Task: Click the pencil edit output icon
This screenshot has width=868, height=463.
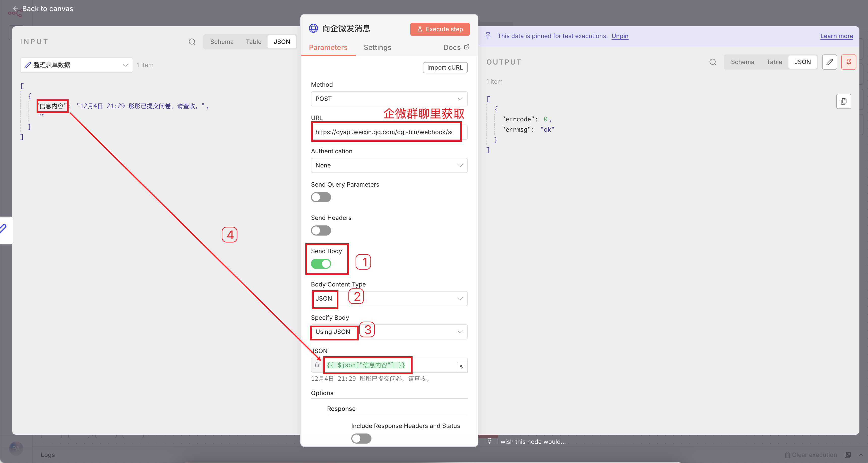Action: (829, 62)
